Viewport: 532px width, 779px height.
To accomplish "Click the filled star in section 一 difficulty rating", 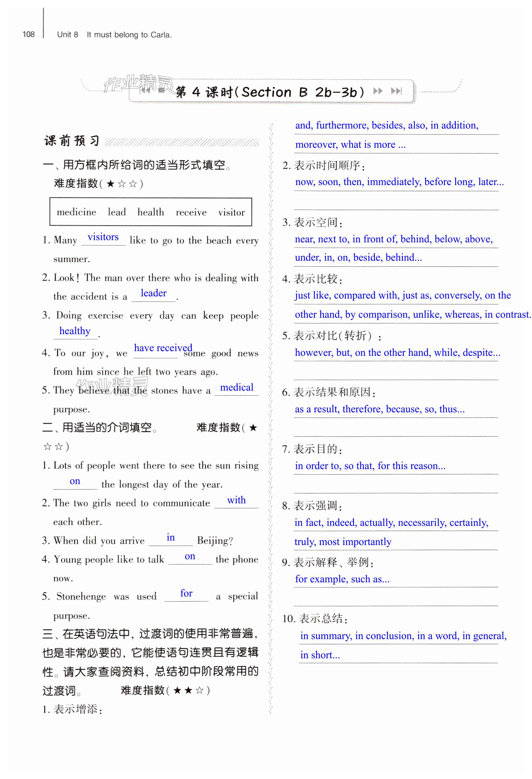I will click(x=111, y=184).
